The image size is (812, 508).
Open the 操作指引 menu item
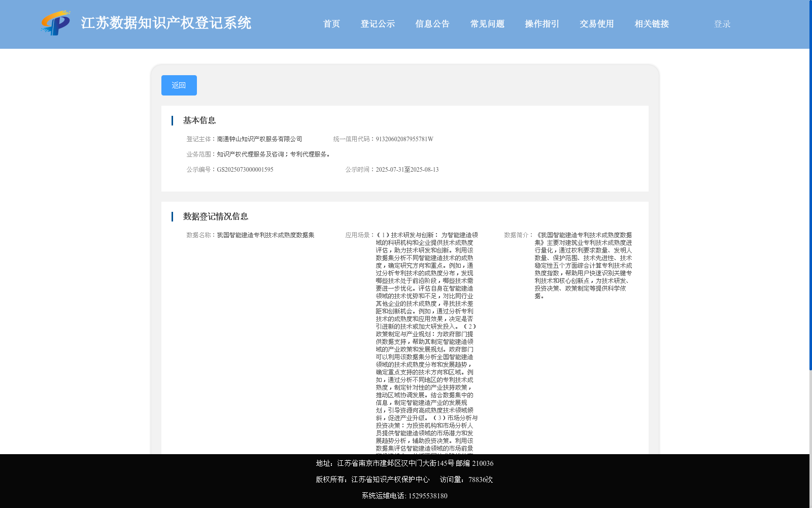pos(542,24)
